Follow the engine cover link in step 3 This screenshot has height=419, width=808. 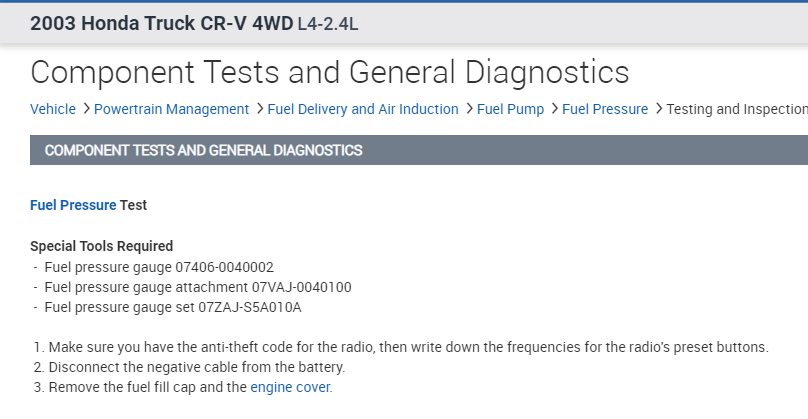(289, 387)
